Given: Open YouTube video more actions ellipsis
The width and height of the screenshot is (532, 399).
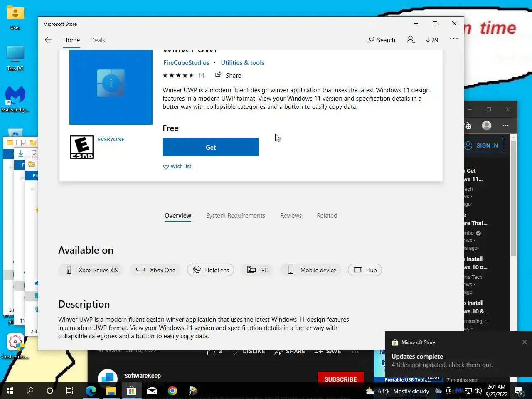Looking at the screenshot, I should click(355, 352).
